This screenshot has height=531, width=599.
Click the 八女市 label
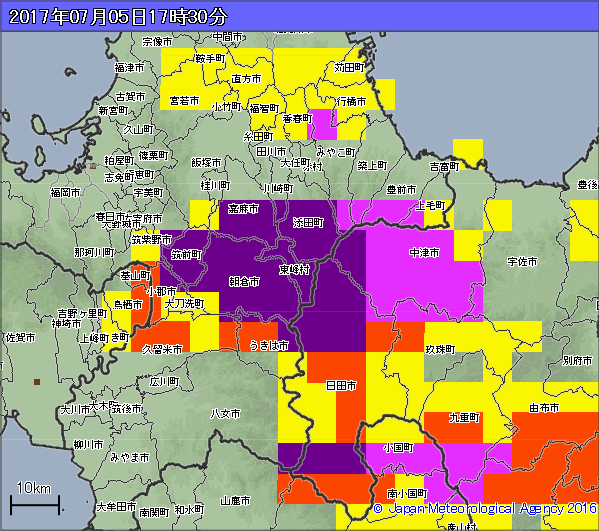225,413
